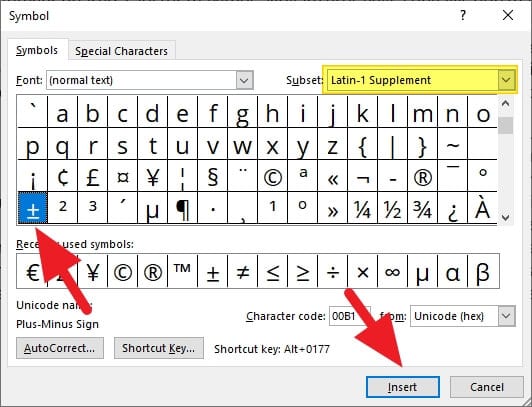Screen dimensions: 532x407
Task: Click the Insert button
Action: tap(403, 387)
